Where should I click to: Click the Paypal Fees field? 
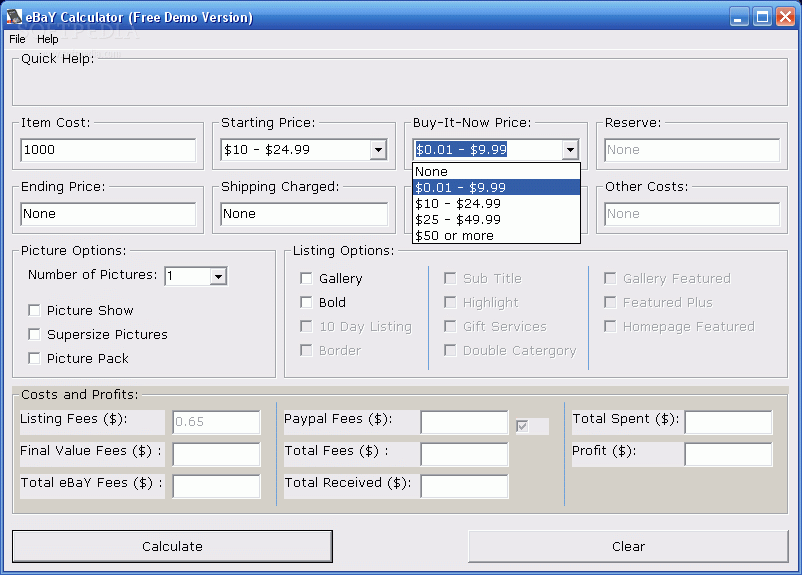[464, 422]
